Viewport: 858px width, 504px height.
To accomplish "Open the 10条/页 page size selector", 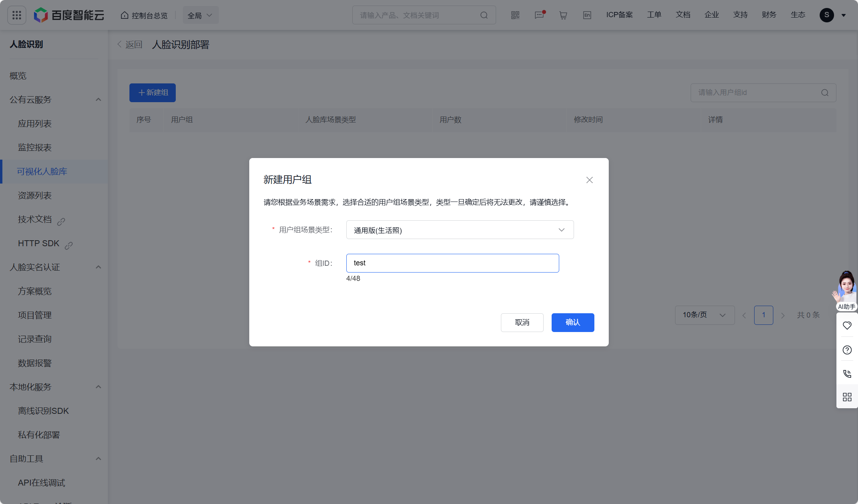I will [x=704, y=315].
